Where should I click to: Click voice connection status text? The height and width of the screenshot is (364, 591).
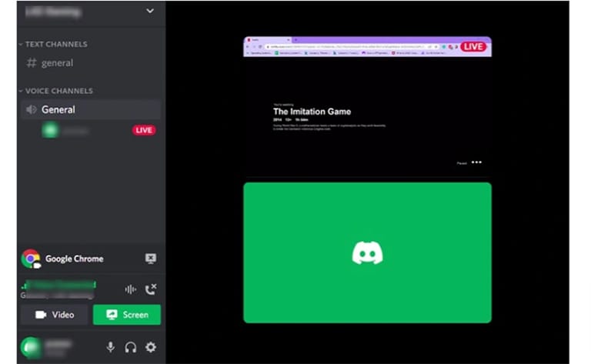click(x=58, y=285)
